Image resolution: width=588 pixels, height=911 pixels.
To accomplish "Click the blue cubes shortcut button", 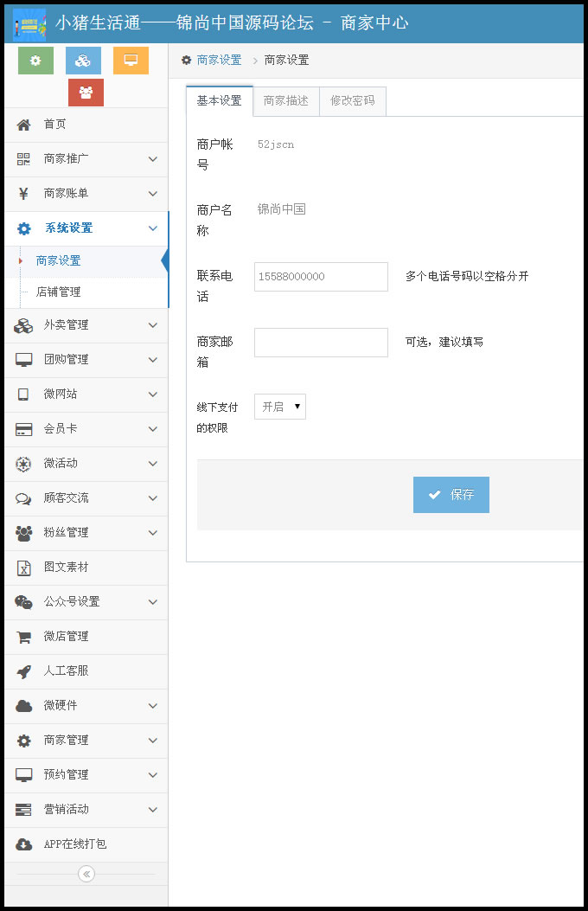I will pyautogui.click(x=83, y=61).
